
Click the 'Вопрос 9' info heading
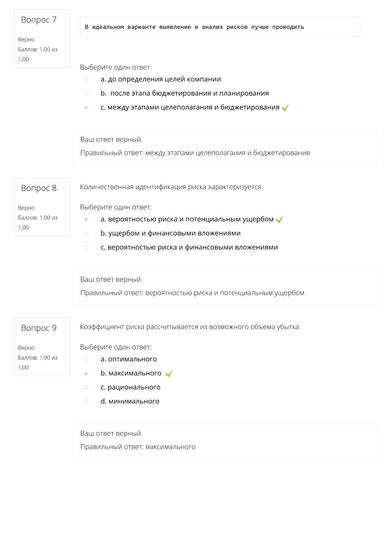tap(39, 328)
